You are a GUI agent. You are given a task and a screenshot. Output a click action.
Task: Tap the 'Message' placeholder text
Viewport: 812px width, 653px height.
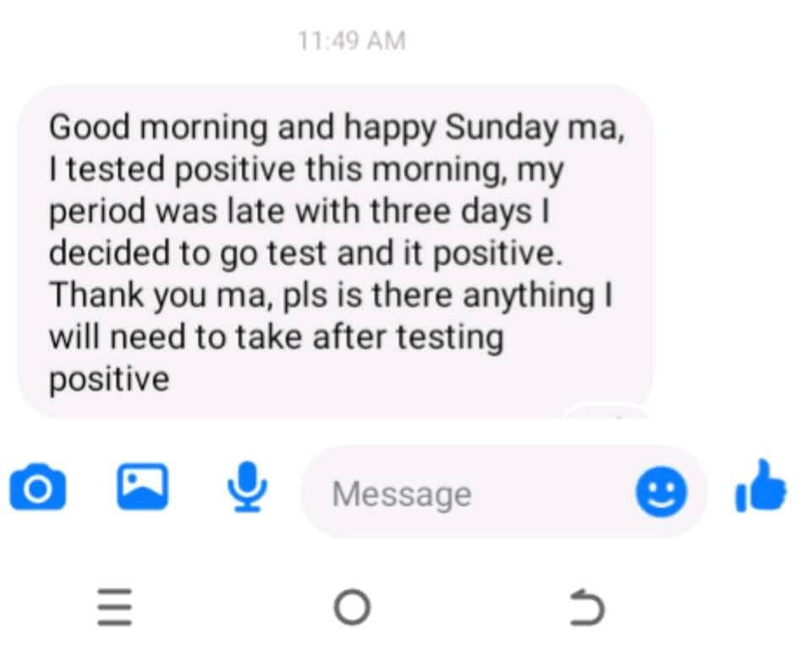click(x=402, y=494)
